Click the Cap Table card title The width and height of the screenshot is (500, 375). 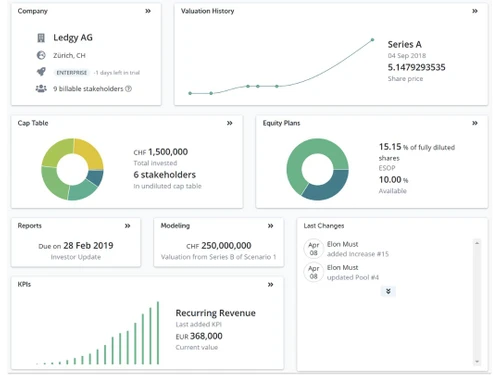pyautogui.click(x=33, y=123)
